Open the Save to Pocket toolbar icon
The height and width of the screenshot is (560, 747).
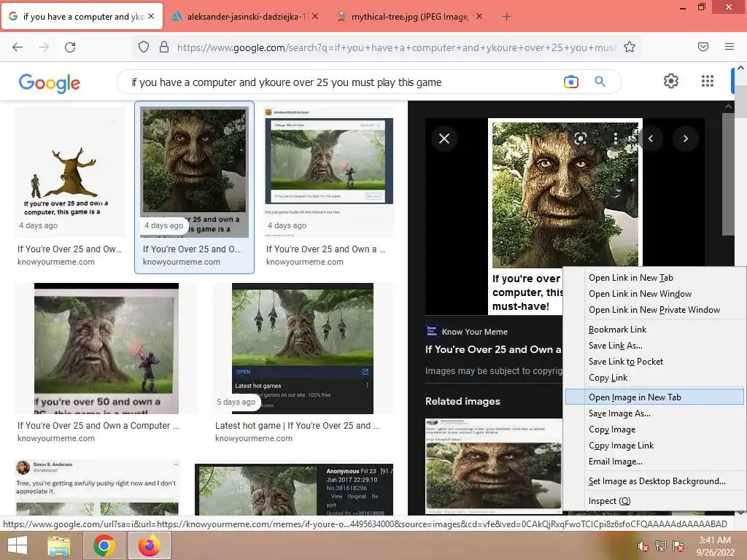703,47
